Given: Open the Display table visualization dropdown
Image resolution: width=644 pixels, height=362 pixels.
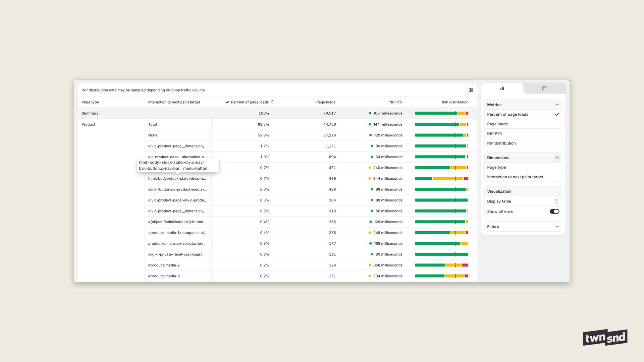Looking at the screenshot, I should pyautogui.click(x=523, y=201).
